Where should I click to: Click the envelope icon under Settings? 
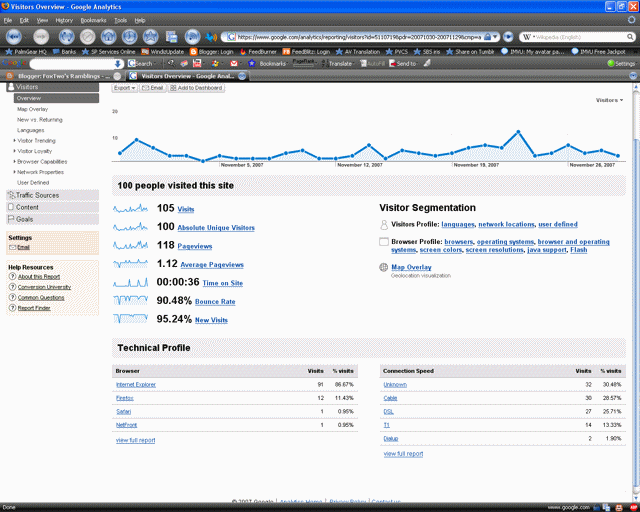pos(12,247)
